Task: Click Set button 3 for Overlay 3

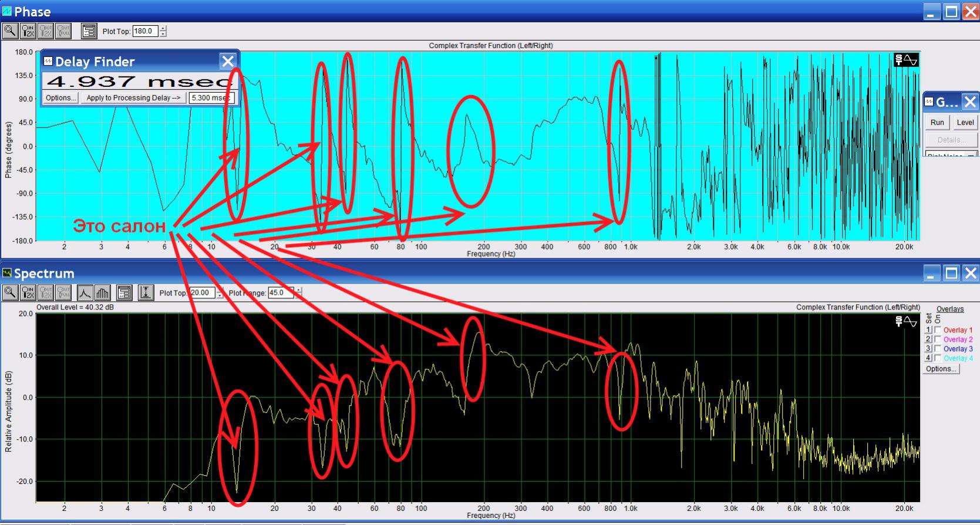Action: (929, 349)
